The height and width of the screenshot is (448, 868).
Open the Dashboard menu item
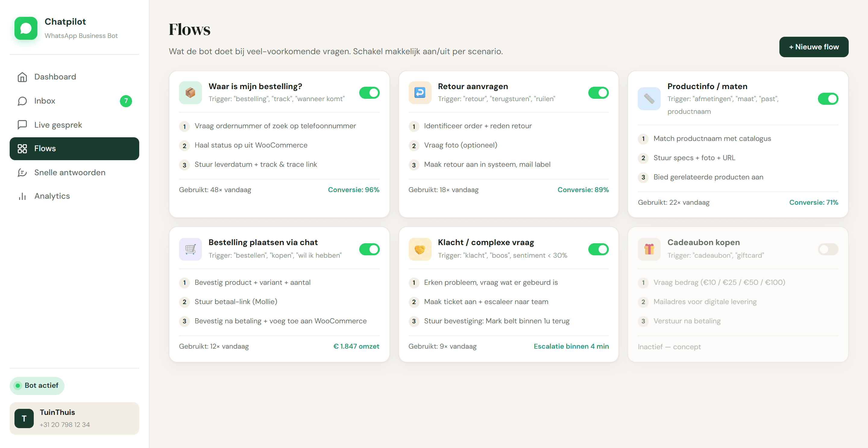pyautogui.click(x=74, y=77)
